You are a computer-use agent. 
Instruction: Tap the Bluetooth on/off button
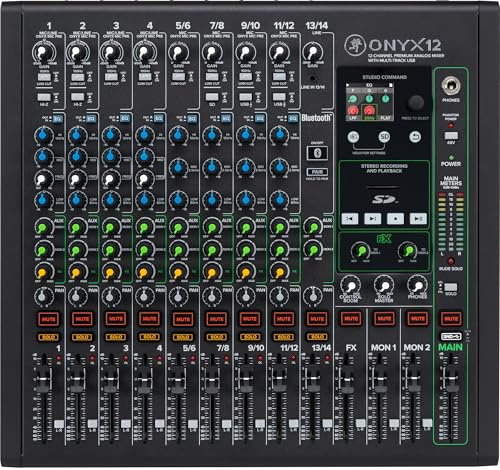point(317,153)
